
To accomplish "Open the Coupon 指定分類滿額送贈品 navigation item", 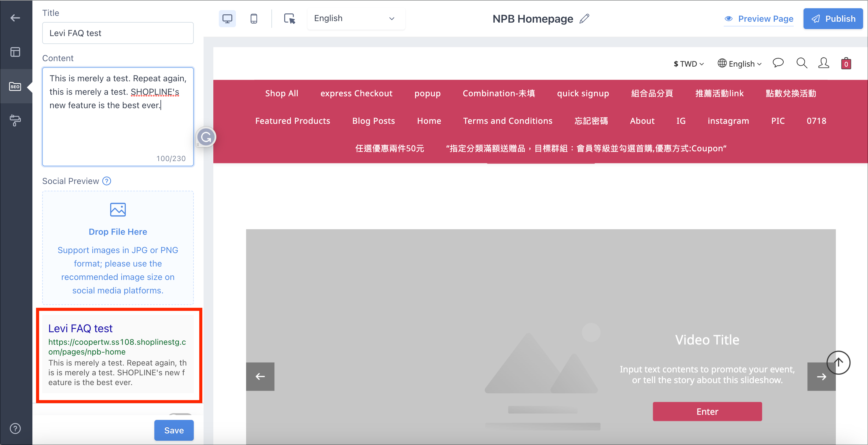I will coord(586,148).
